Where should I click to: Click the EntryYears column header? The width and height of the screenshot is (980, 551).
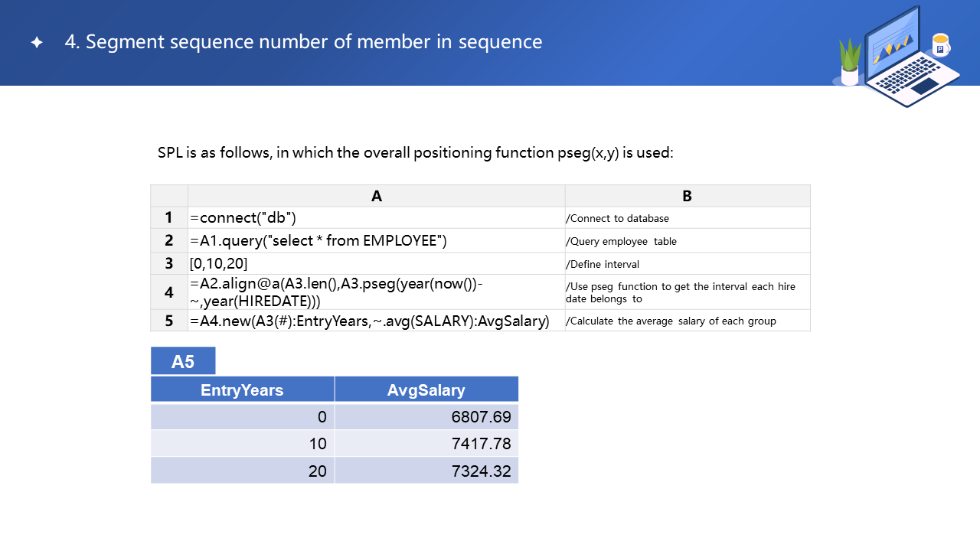[242, 390]
